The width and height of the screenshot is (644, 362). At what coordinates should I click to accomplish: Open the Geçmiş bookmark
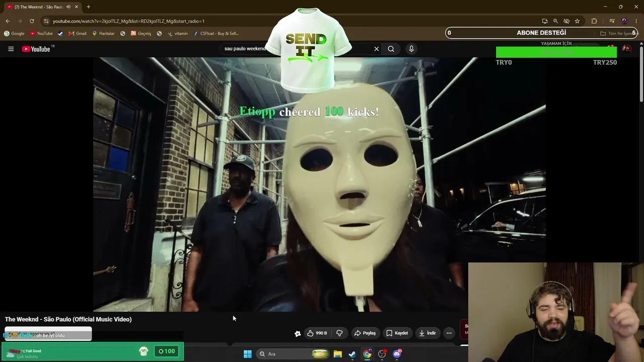141,34
